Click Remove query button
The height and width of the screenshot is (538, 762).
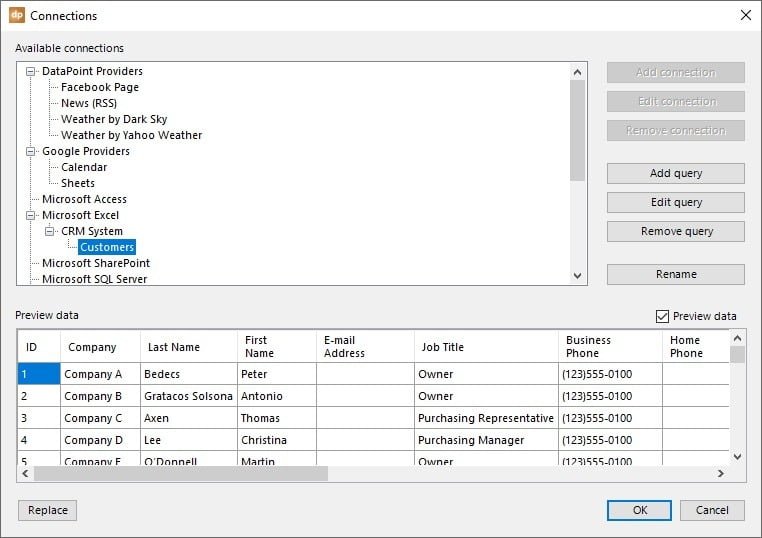click(x=675, y=231)
